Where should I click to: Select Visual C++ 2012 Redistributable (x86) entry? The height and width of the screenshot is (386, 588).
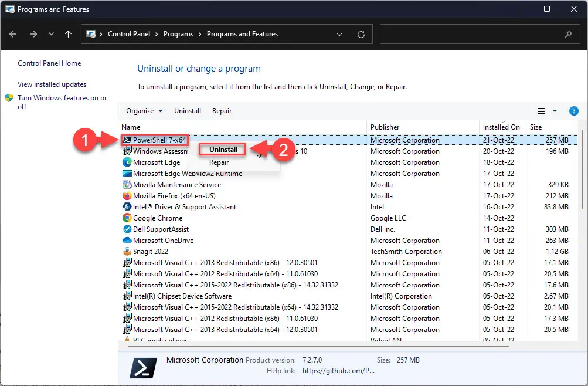[225, 319]
